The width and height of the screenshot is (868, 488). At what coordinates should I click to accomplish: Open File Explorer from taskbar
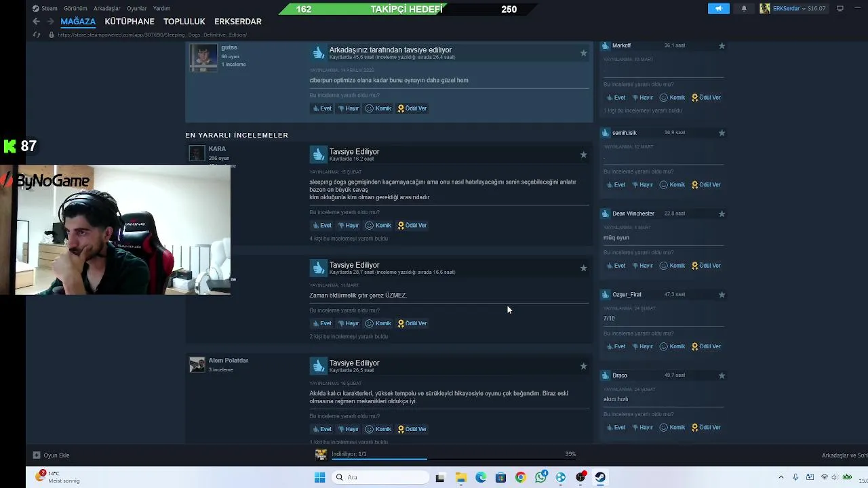(461, 477)
